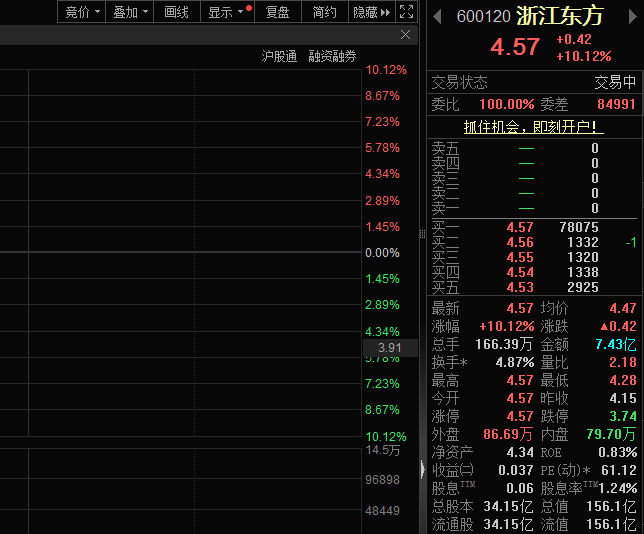The width and height of the screenshot is (644, 534).
Task: Select the 画线 drawing tool
Action: point(177,12)
